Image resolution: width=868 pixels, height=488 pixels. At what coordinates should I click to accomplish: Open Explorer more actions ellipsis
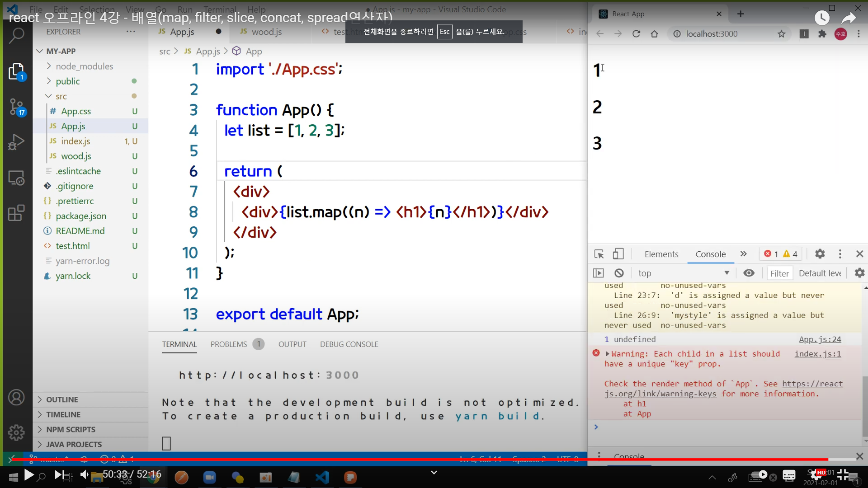(131, 32)
